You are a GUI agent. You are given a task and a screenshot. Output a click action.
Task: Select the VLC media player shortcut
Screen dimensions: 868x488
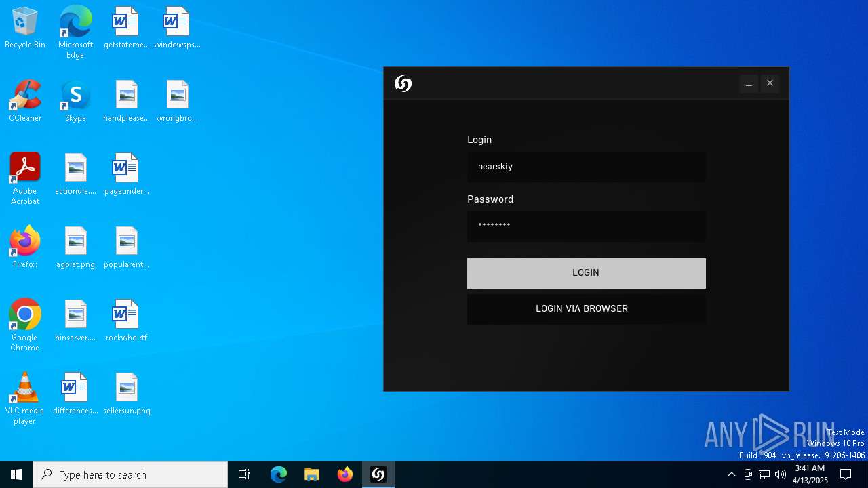(25, 399)
